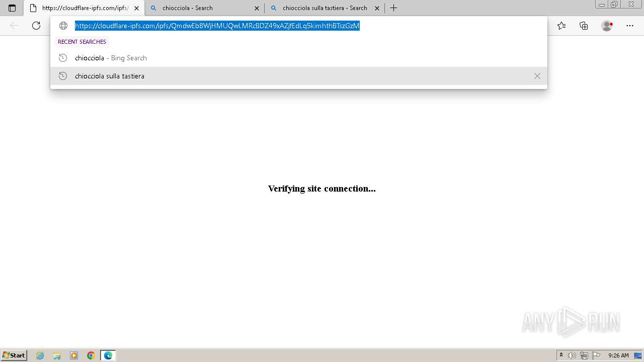Open the volume speaker tray icon
This screenshot has height=362, width=644.
pos(572,355)
